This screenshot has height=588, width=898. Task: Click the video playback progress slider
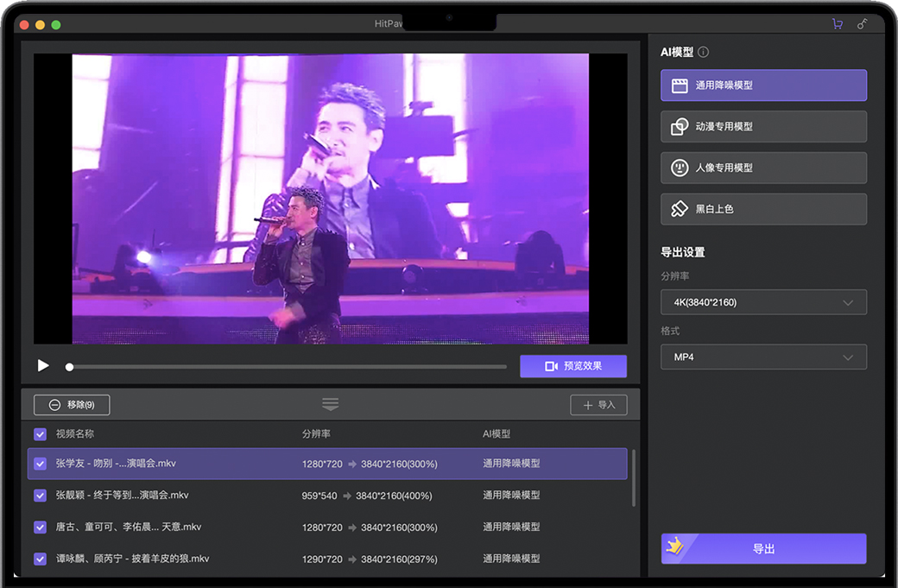pos(287,367)
